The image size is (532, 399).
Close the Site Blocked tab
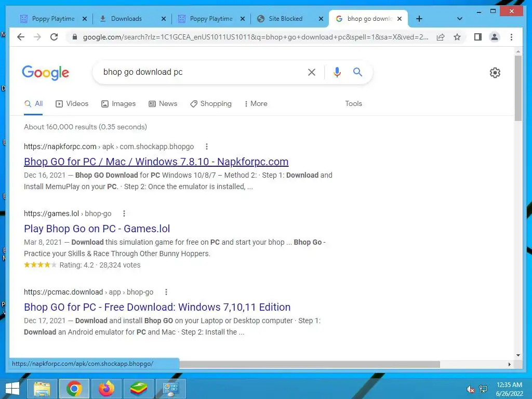(x=321, y=19)
